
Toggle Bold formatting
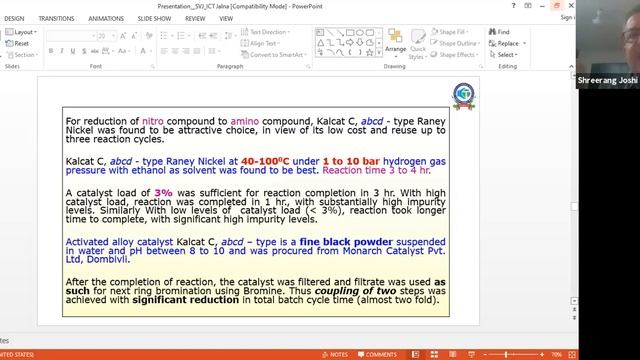click(51, 51)
